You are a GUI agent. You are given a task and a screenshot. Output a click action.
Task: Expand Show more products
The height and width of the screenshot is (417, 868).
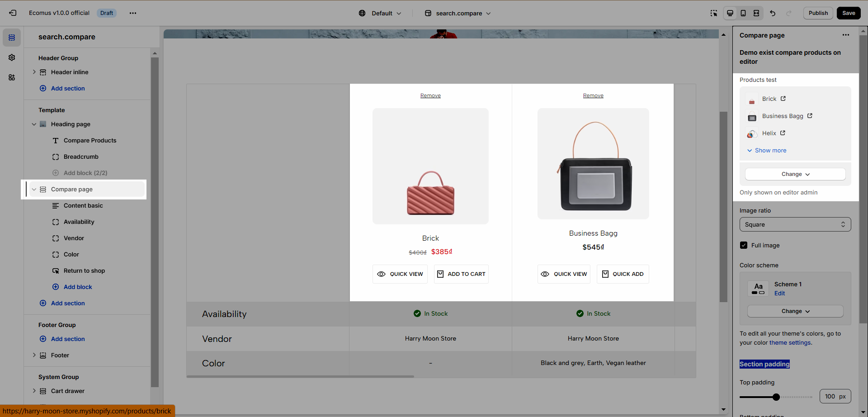(x=767, y=150)
